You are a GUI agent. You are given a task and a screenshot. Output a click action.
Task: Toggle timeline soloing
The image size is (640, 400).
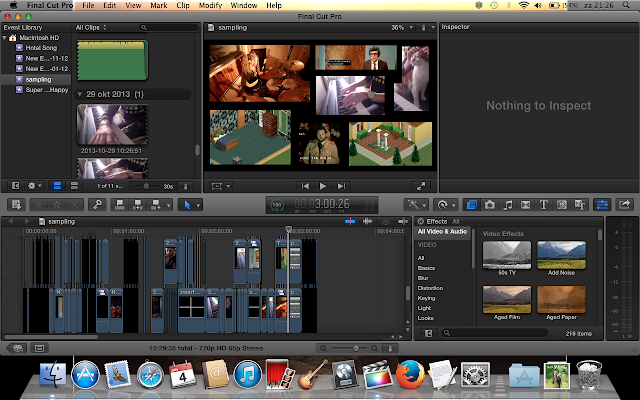pyautogui.click(x=385, y=221)
